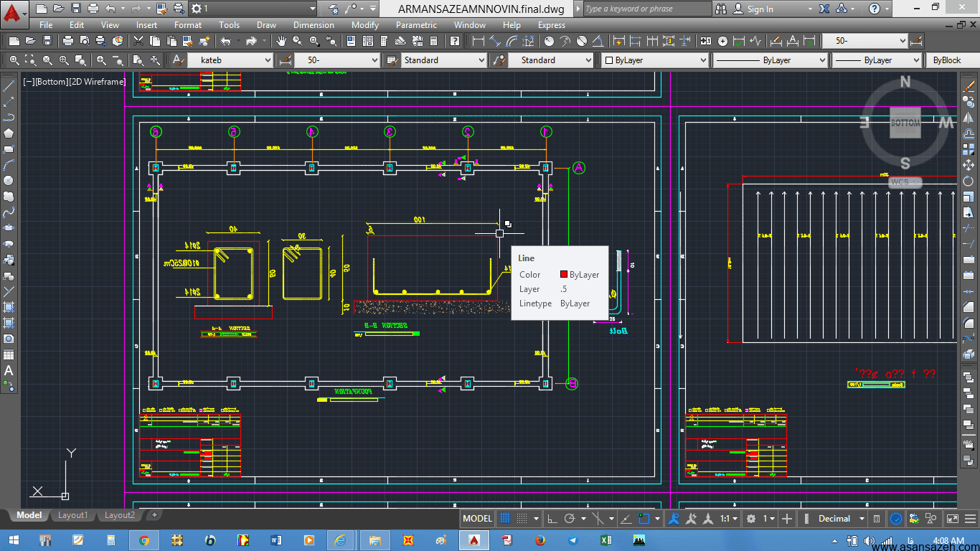This screenshot has height=551, width=980.
Task: Open the Dimension menu
Action: (x=314, y=25)
